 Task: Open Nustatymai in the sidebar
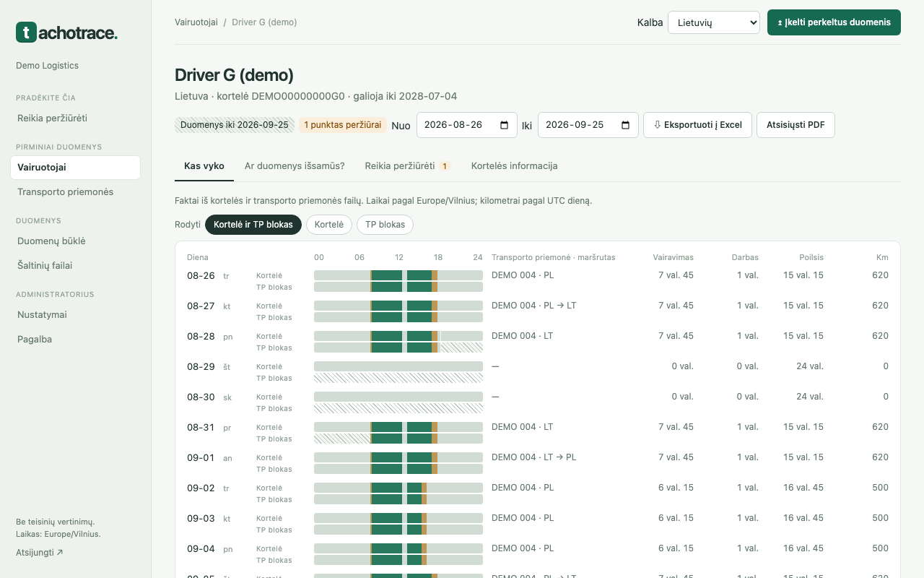pos(75,315)
